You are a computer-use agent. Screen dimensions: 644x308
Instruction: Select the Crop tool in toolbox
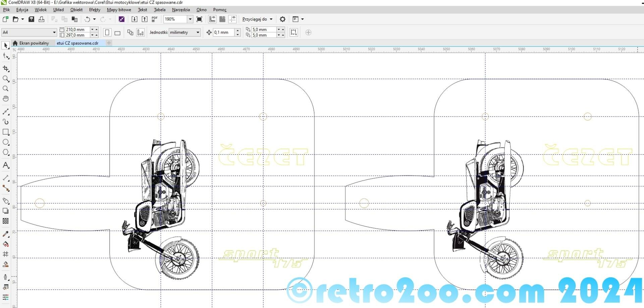(6, 69)
